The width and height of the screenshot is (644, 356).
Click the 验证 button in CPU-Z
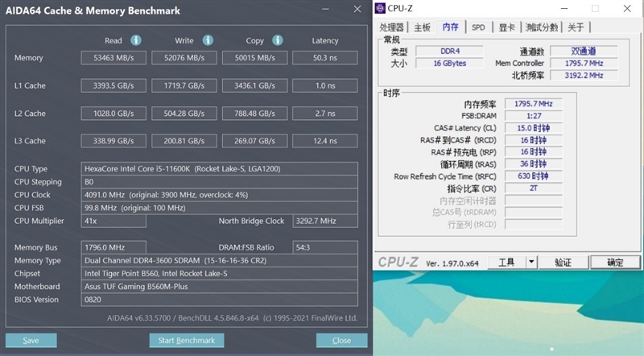coord(563,263)
